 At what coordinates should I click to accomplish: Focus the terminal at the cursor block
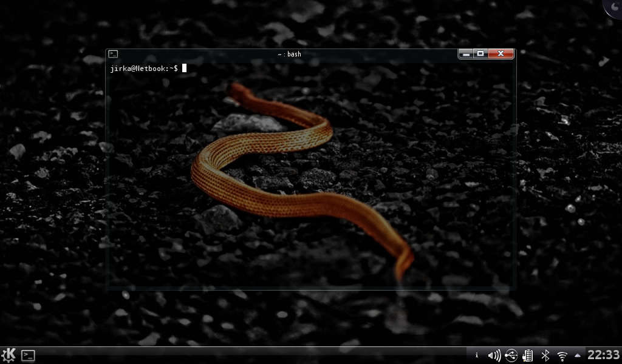point(184,68)
